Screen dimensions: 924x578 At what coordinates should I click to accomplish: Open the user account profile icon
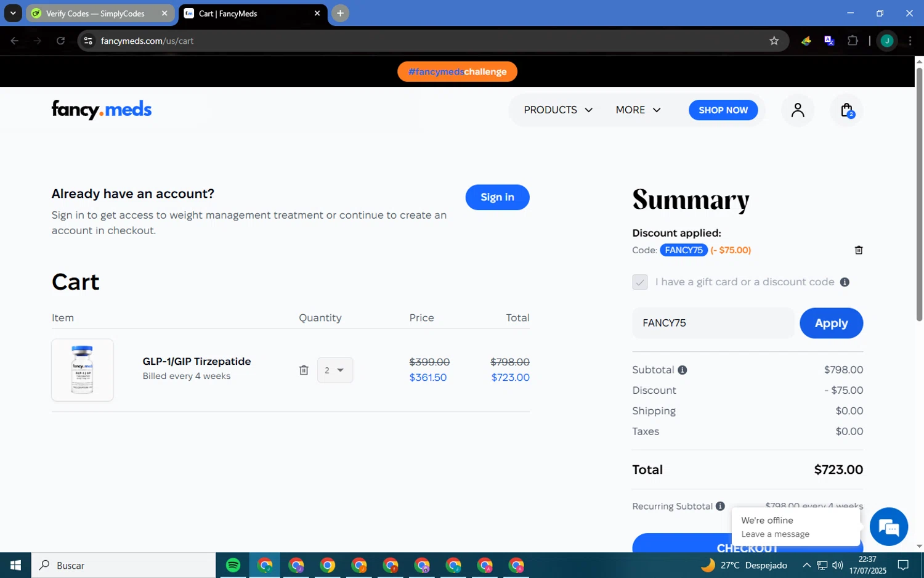798,110
